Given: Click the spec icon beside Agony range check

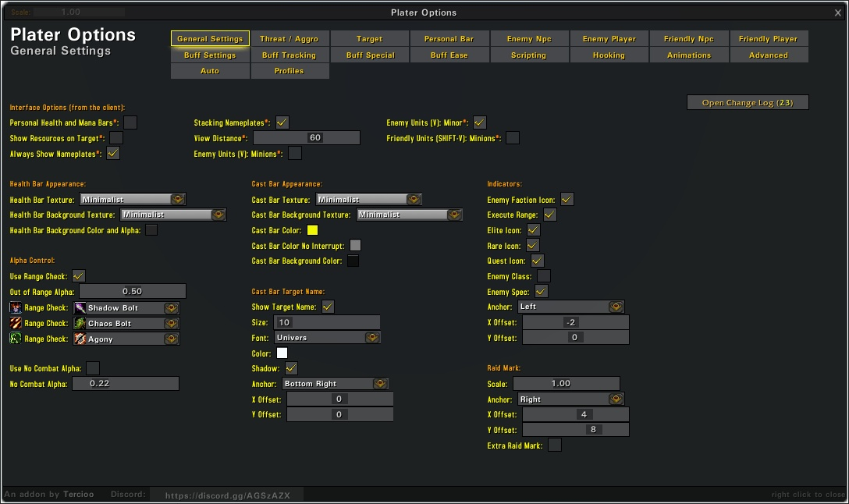Looking at the screenshot, I should [x=16, y=339].
